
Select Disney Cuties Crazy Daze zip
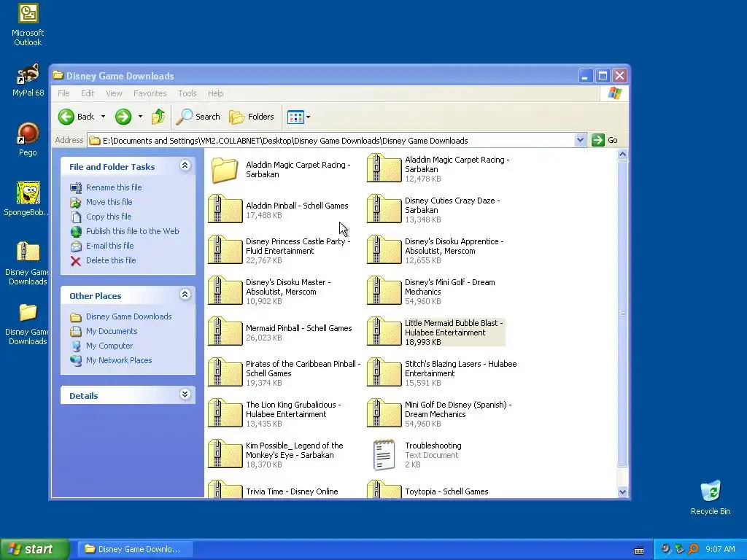coord(384,209)
